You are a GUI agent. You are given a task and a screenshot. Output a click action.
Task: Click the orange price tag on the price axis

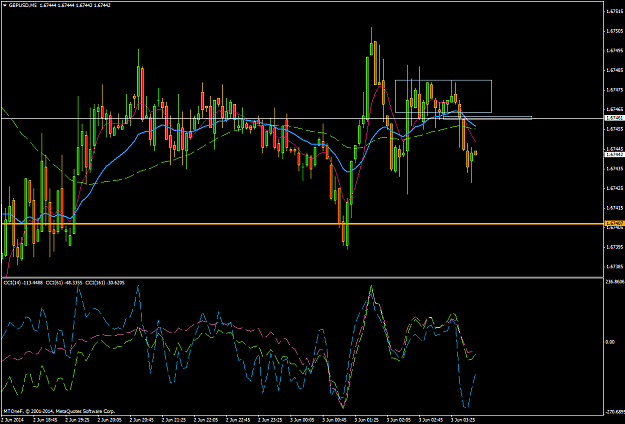point(614,224)
